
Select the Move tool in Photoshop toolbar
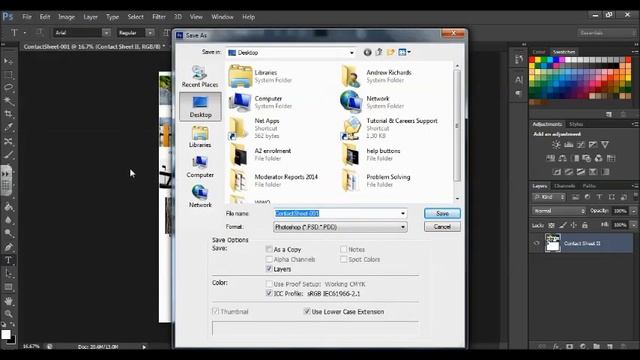[8, 61]
